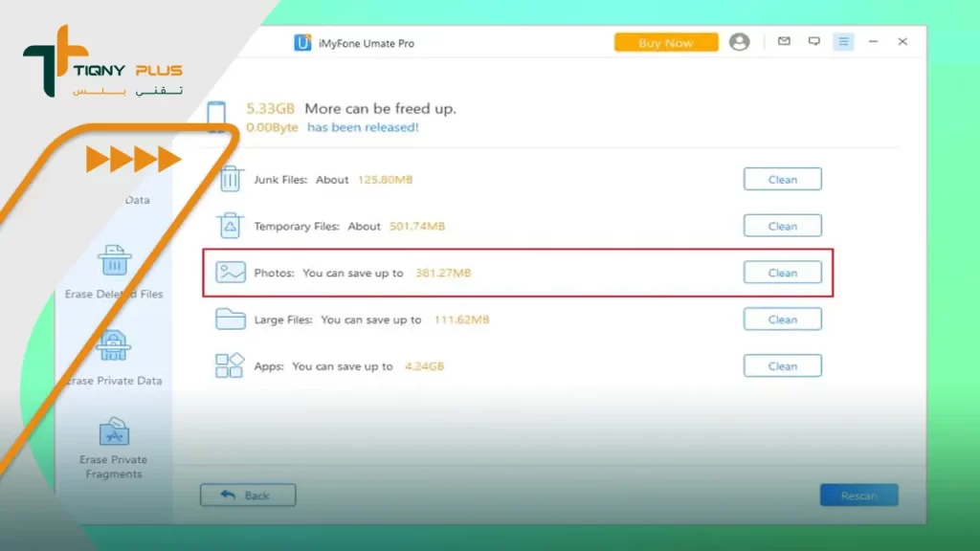This screenshot has height=551, width=980.
Task: Clean the Junk Files row
Action: tap(783, 179)
